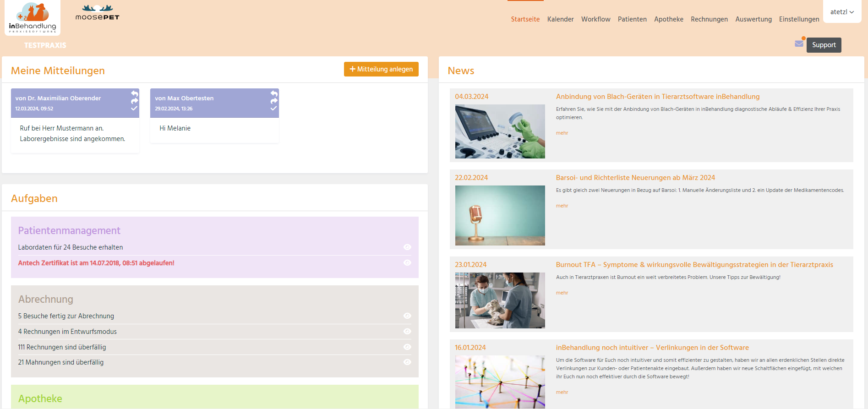Image resolution: width=868 pixels, height=409 pixels.
Task: Click 5 Besuche fertig zur Abrechnung
Action: coord(66,316)
